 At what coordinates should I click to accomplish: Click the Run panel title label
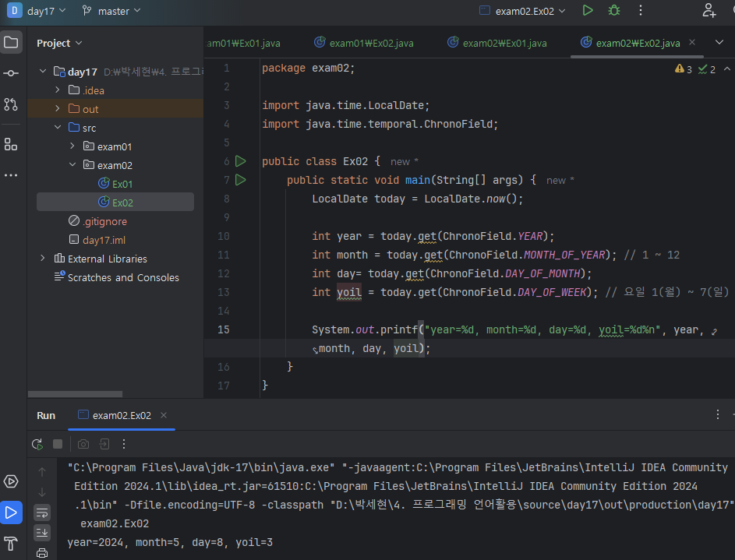tap(46, 416)
